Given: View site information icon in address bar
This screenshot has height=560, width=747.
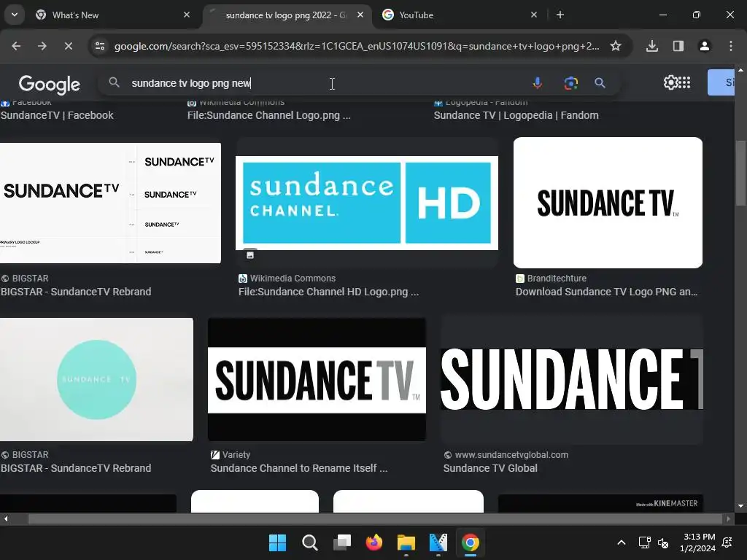Looking at the screenshot, I should tap(100, 46).
